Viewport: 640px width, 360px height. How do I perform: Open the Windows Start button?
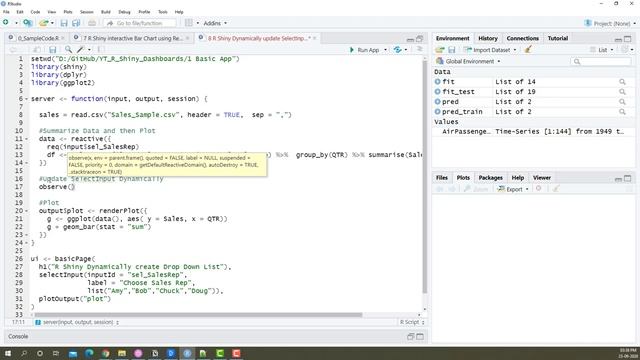coord(7,353)
